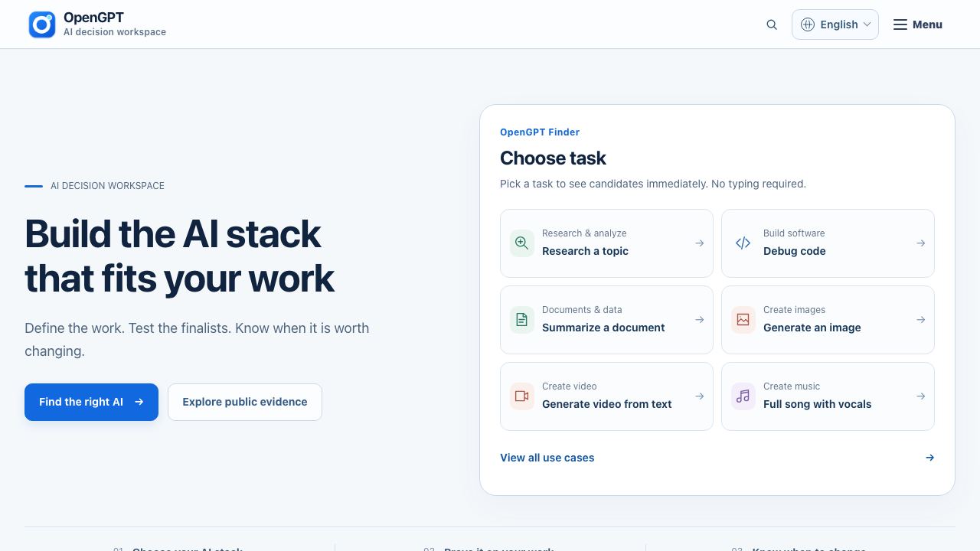Open the Menu label in header
The height and width of the screenshot is (551, 980).
927,24
